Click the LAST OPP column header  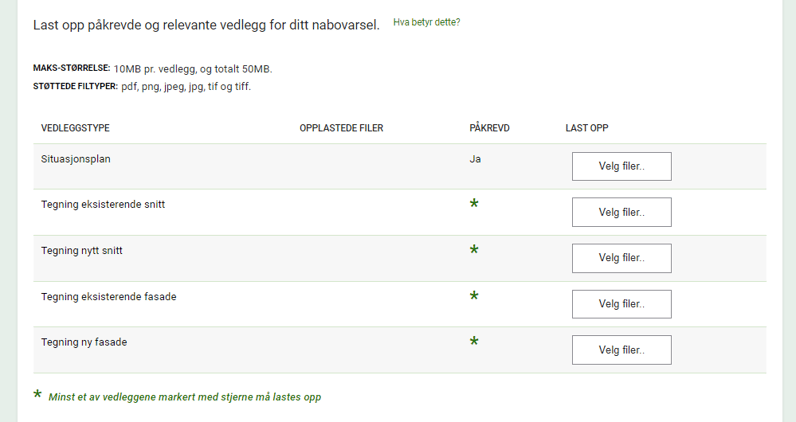587,128
